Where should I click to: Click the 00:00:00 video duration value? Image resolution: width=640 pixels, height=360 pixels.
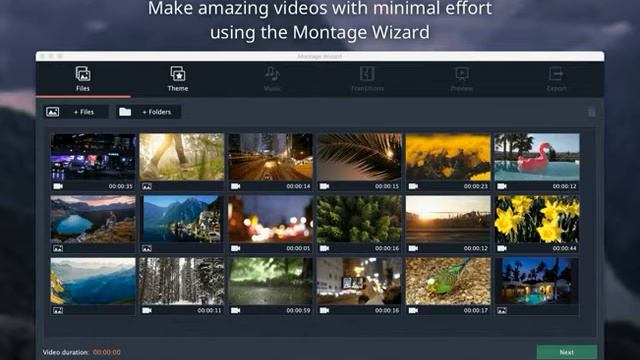click(x=107, y=352)
